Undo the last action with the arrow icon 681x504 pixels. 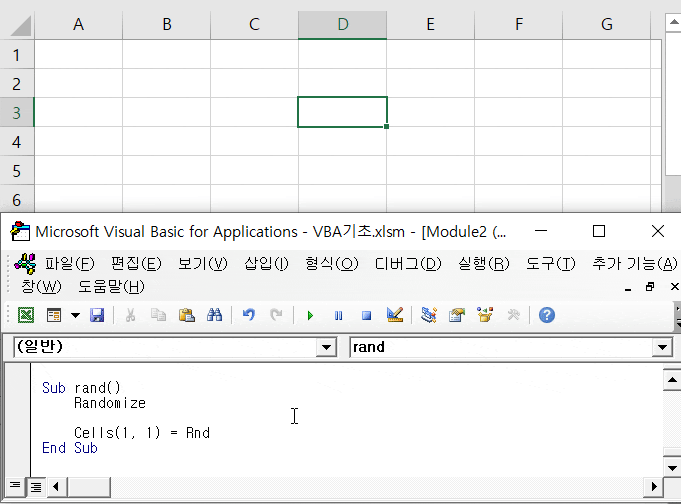[x=248, y=315]
